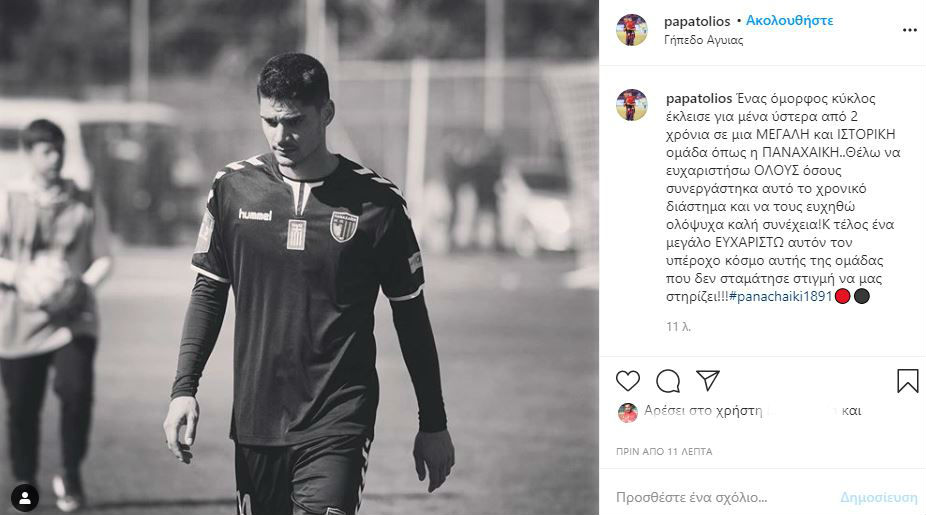This screenshot has height=515, width=926.
Task: Open papatolios username in post header
Action: click(697, 21)
